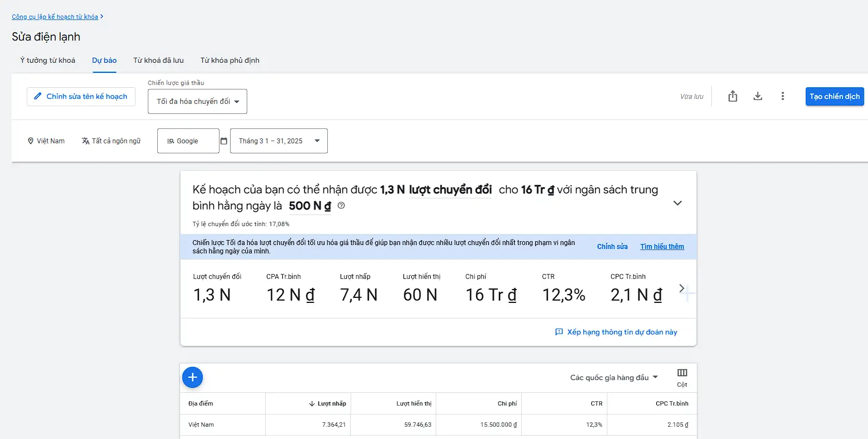Click the lượt chuyển đổi underlined metric in headline
This screenshot has height=439, width=868.
pyautogui.click(x=450, y=190)
